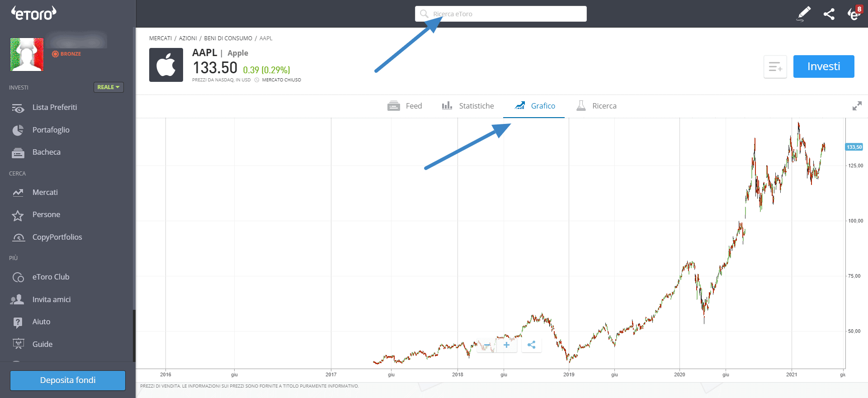868x398 pixels.
Task: Click Deposita fondi button
Action: pyautogui.click(x=68, y=380)
